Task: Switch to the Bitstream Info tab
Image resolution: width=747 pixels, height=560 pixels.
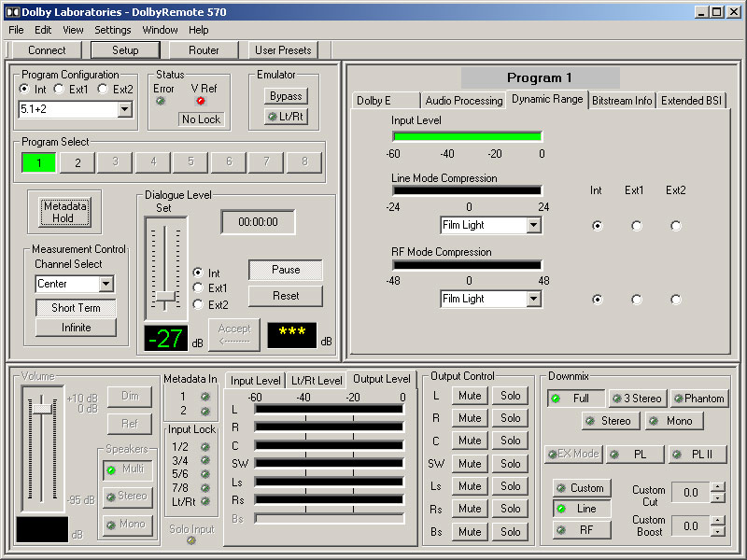Action: (x=622, y=101)
